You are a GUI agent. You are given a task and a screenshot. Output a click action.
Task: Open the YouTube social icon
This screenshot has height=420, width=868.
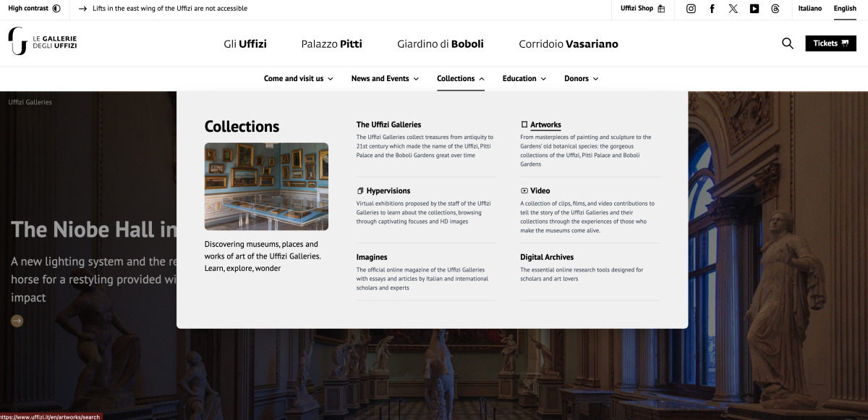pyautogui.click(x=754, y=9)
